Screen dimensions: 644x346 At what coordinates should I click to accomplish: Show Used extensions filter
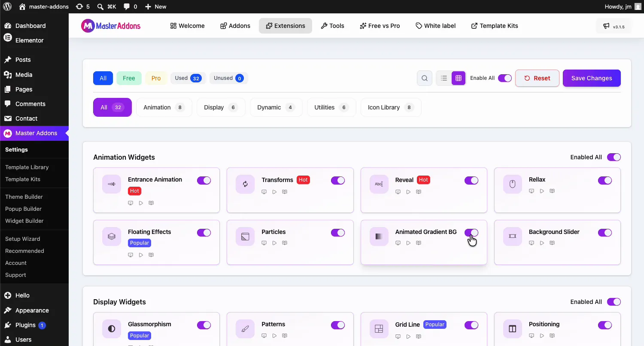[188, 78]
